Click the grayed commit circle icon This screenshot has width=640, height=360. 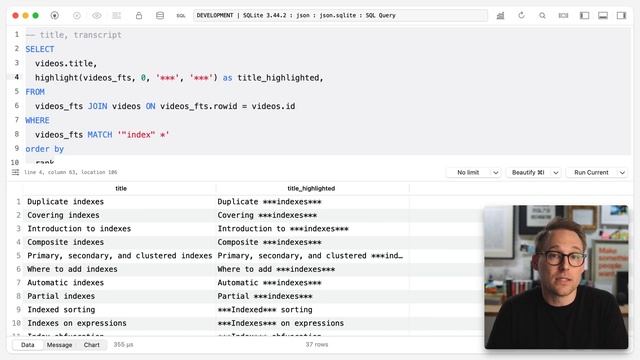[77, 16]
